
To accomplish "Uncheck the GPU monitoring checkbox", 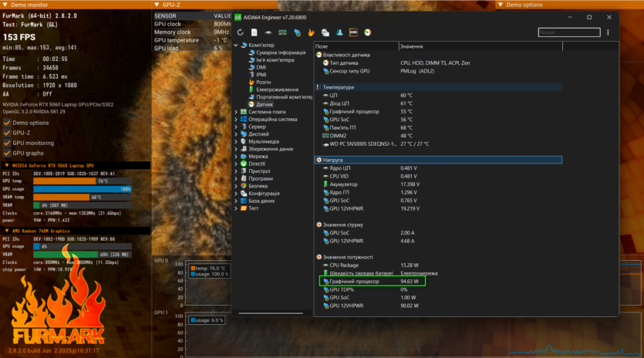I will [8, 143].
